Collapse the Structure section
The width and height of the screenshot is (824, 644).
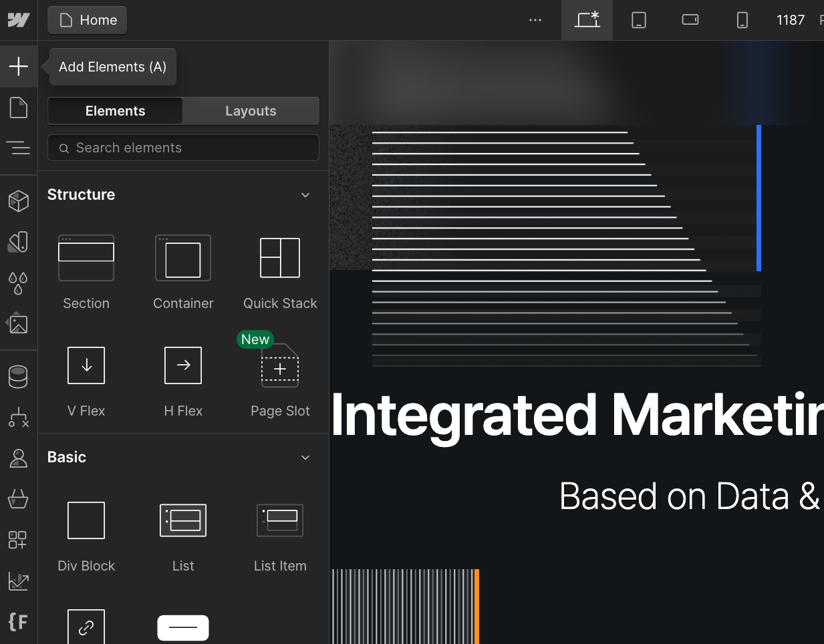pyautogui.click(x=305, y=195)
